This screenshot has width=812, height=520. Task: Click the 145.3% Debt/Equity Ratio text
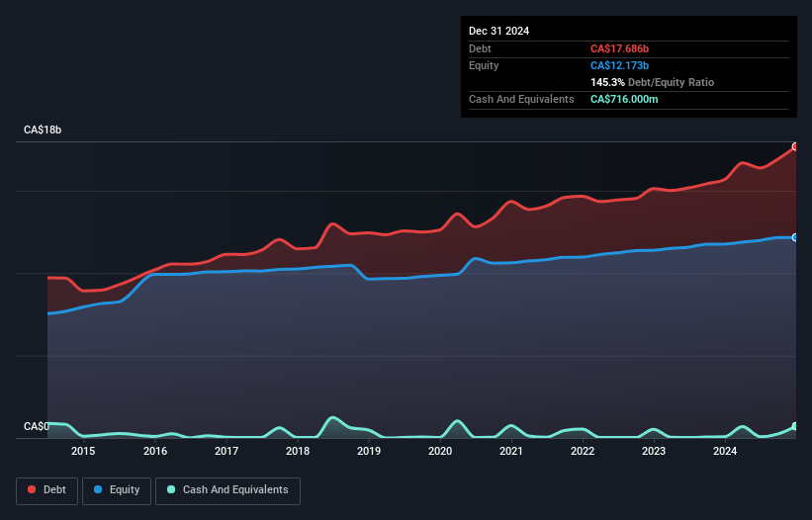point(652,82)
